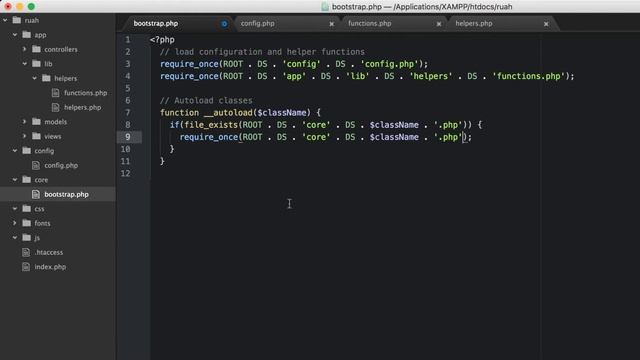Click the core folder icon
Image resolution: width=640 pixels, height=360 pixels.
[27, 180]
